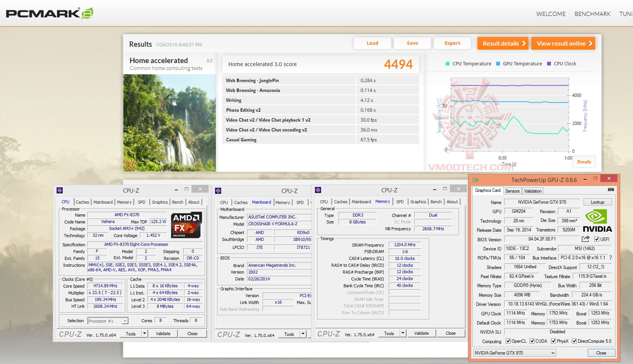Open the Validation tab in GPU-Z
Viewport: 633px width, 364px height.
(x=533, y=191)
